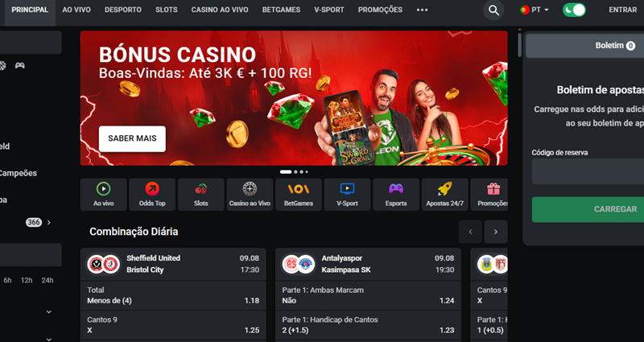Expand the item with 366 count
This screenshot has height=342, width=644.
49,223
